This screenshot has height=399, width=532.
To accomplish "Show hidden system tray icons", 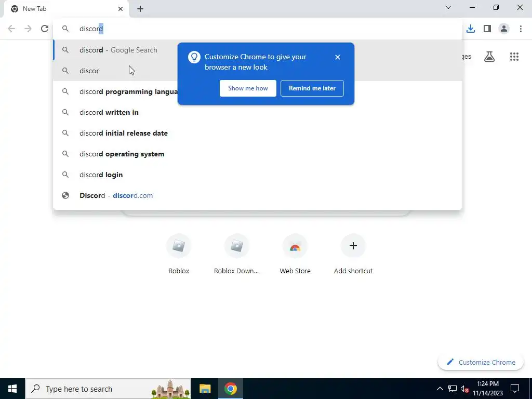I will [x=440, y=389].
